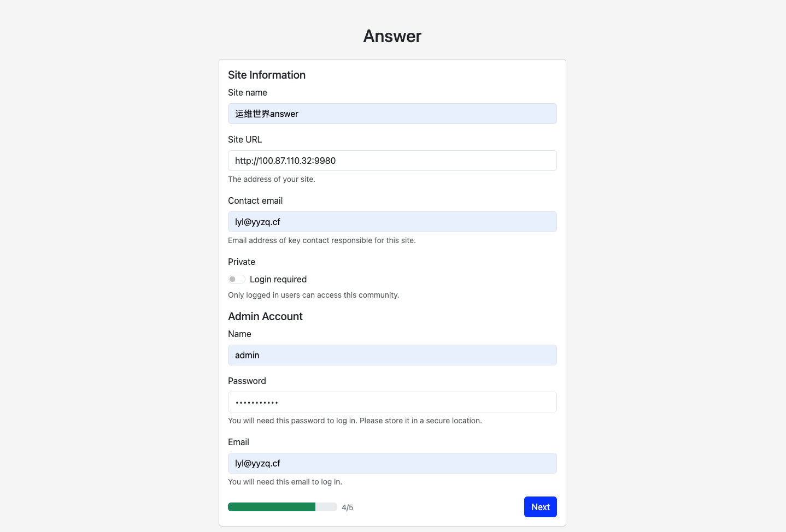The height and width of the screenshot is (532, 786).
Task: Click the 'Admin Account' section heading
Action: 265,316
